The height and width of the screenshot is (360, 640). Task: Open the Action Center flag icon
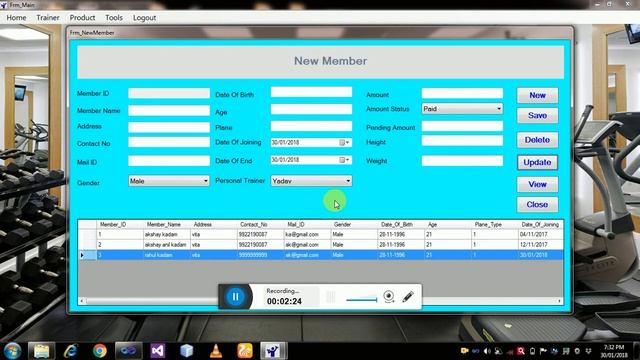[x=543, y=351]
